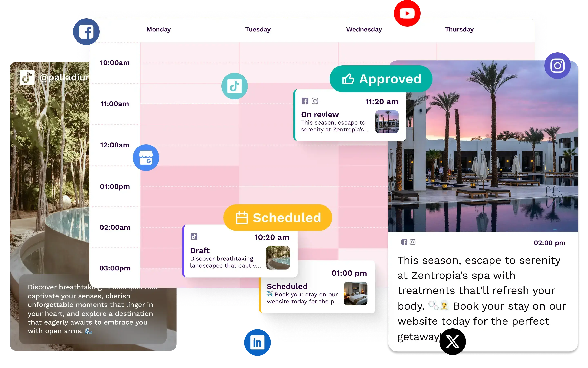The height and width of the screenshot is (368, 588).
Task: Click the @palladium handle on TikTok preview
Action: coord(64,77)
